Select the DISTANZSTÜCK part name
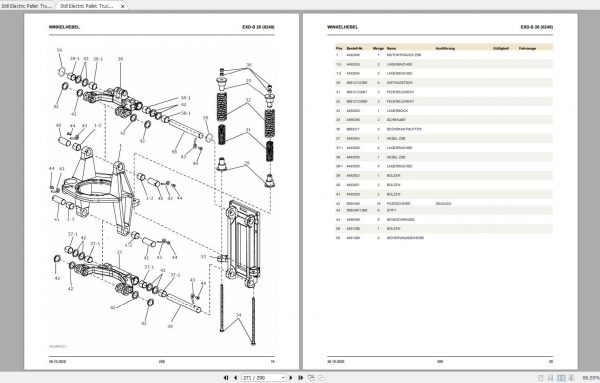This screenshot has width=600, height=383. [x=399, y=83]
